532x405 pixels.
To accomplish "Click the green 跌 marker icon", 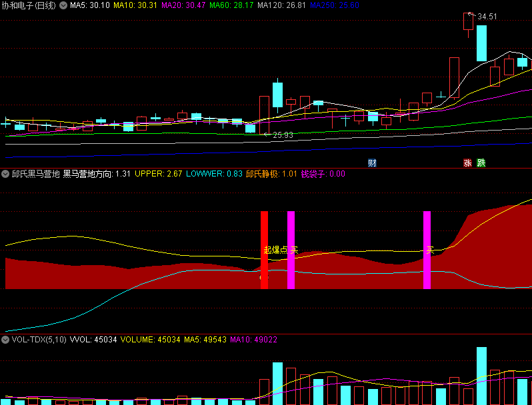I will (x=481, y=163).
